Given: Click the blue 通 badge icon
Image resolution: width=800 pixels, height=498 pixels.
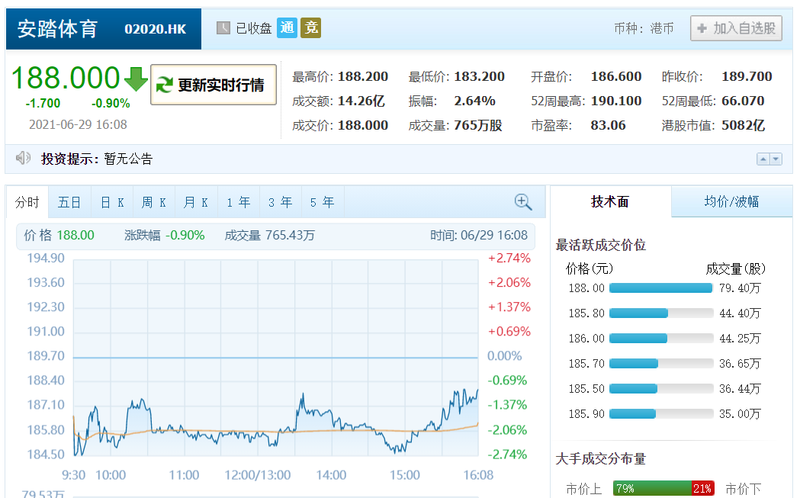Looking at the screenshot, I should point(287,28).
